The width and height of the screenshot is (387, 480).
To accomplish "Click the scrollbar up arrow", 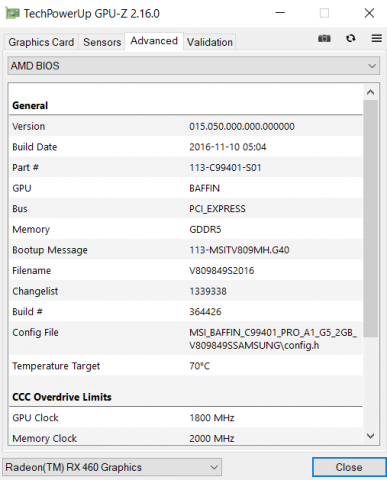I will (370, 92).
